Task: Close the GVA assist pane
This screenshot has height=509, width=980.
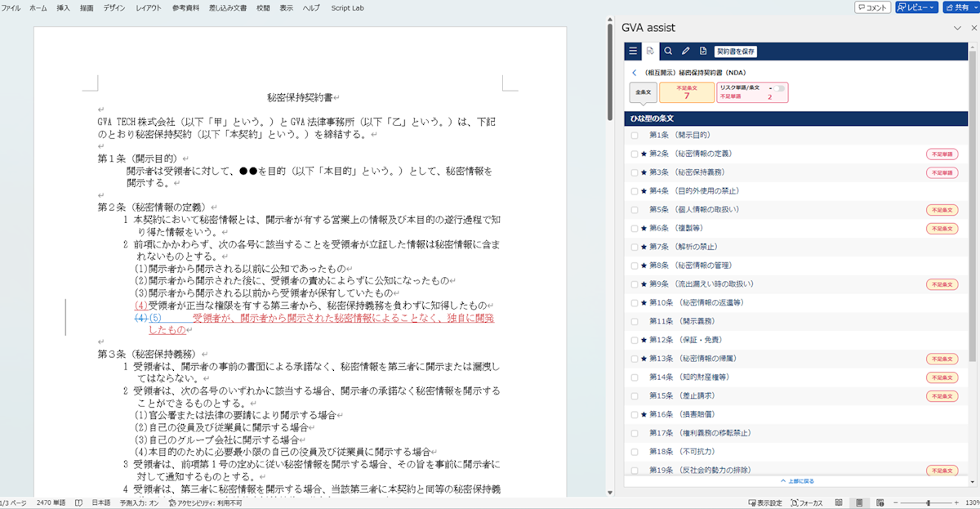Action: coord(973,28)
